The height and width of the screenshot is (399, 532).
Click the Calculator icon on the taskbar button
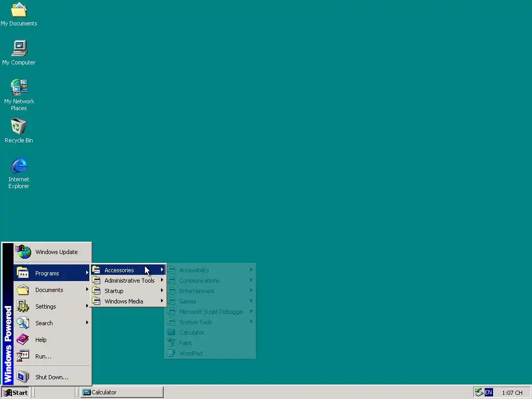87,392
